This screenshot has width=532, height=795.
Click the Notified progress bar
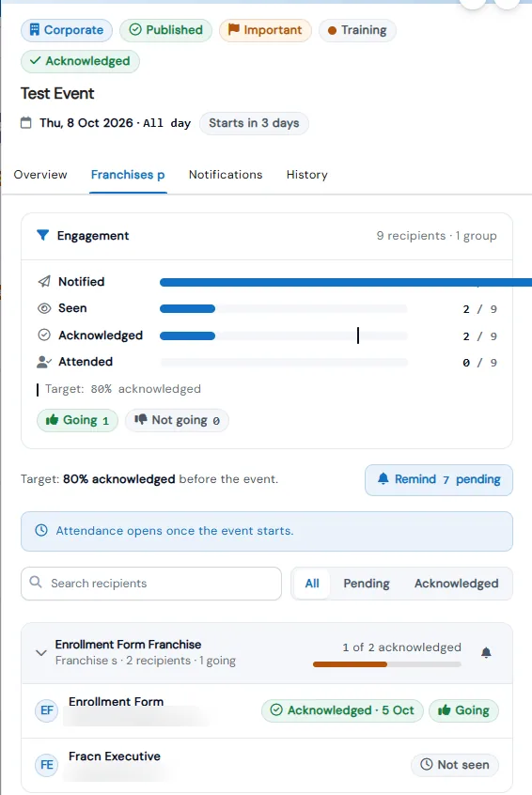tap(346, 283)
